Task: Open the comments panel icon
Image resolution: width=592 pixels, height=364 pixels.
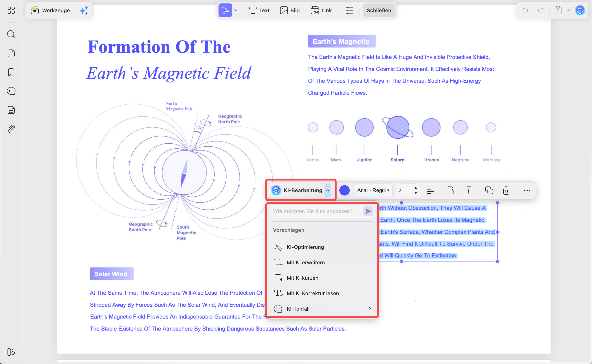Action: (x=11, y=91)
